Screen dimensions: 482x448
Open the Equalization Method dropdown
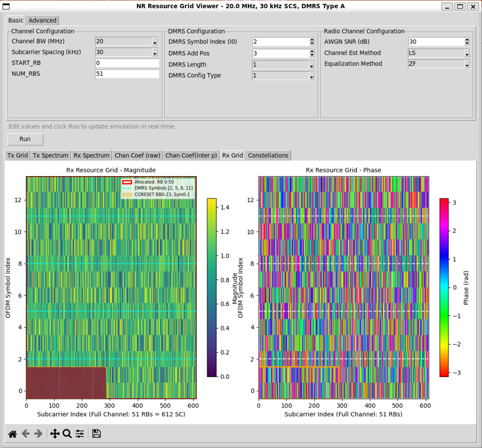click(438, 64)
